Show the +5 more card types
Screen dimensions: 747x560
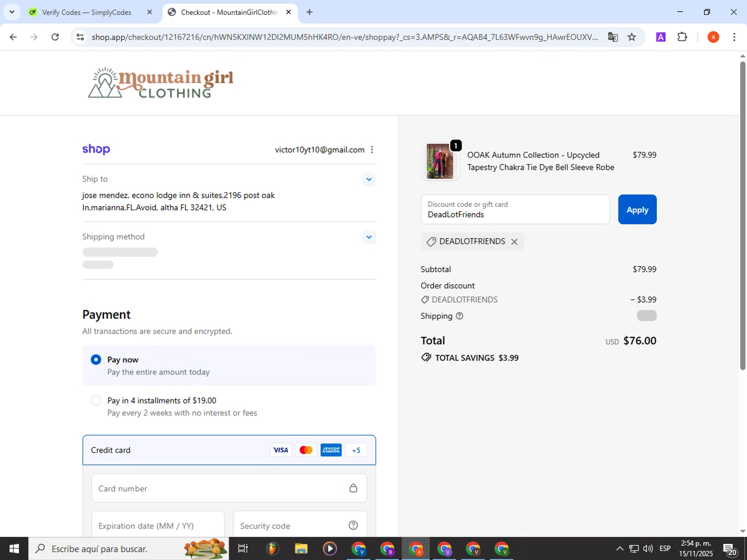tap(356, 450)
